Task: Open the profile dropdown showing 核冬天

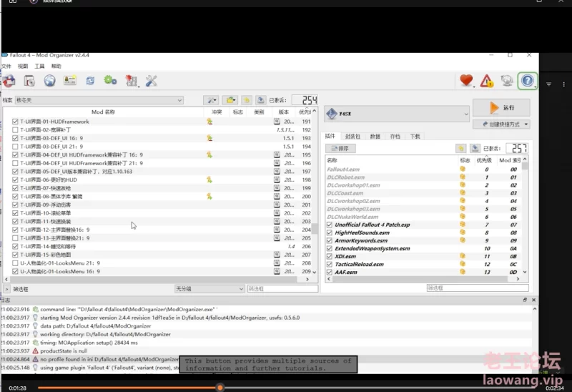Action: point(99,100)
